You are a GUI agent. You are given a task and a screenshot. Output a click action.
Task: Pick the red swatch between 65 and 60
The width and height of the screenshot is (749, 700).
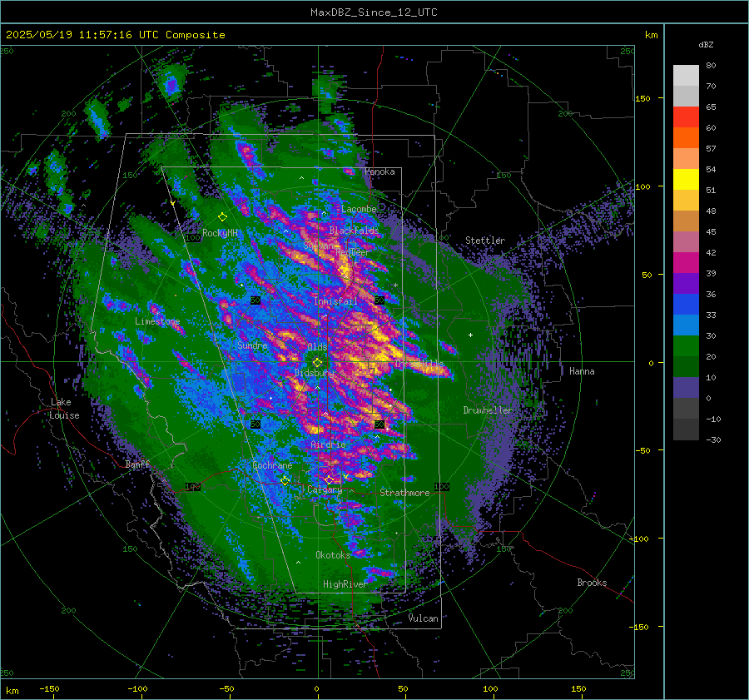(x=686, y=117)
